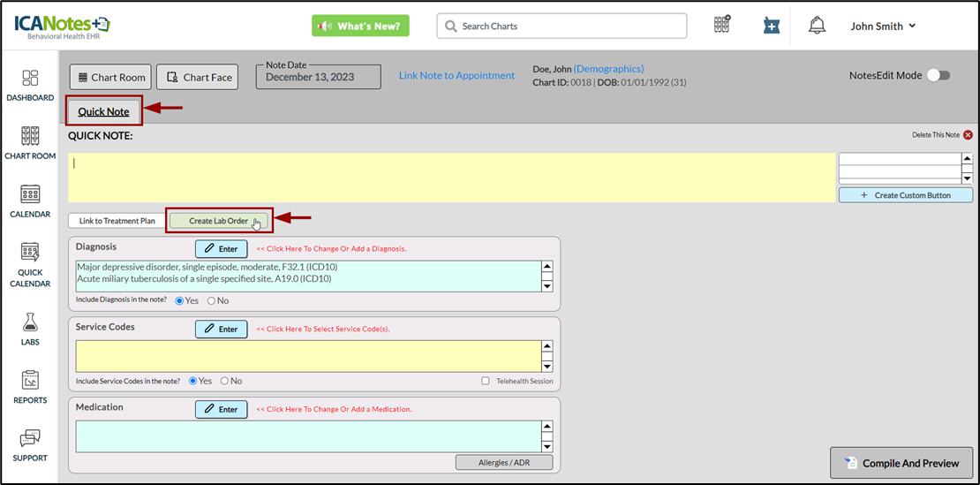Open the Labs flask icon
Image resolution: width=980 pixels, height=485 pixels.
pyautogui.click(x=30, y=322)
